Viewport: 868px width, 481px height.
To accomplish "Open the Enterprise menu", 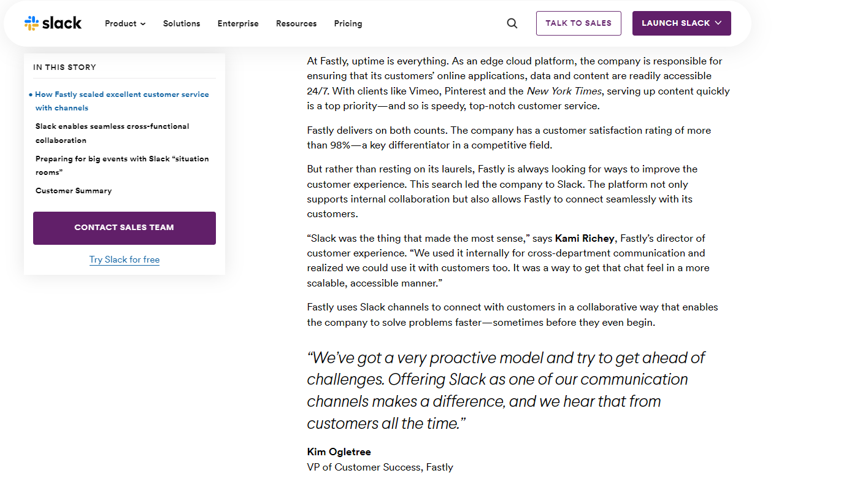I will tap(238, 23).
